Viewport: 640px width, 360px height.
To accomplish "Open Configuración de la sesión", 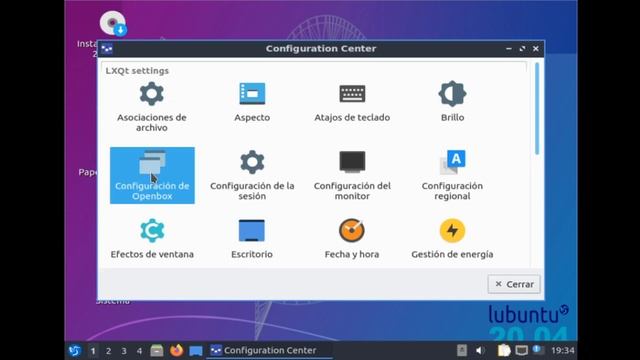I will [x=252, y=176].
